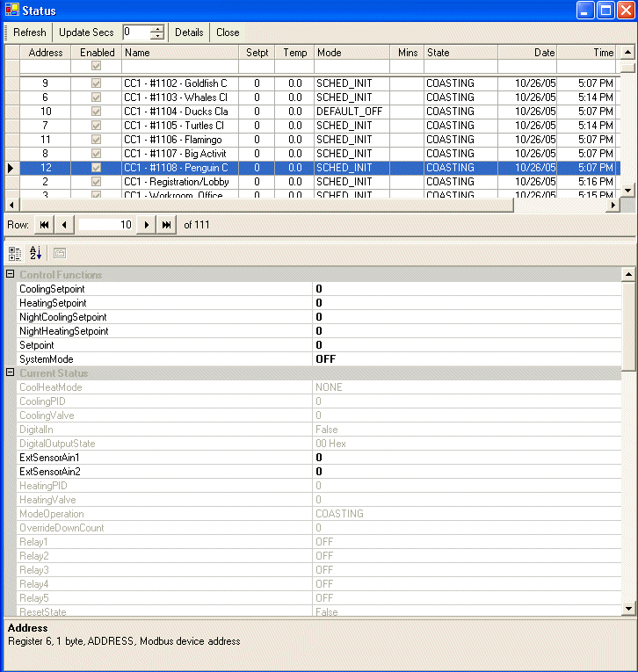638x672 pixels.
Task: Click the Status window app icon
Action: 12,10
